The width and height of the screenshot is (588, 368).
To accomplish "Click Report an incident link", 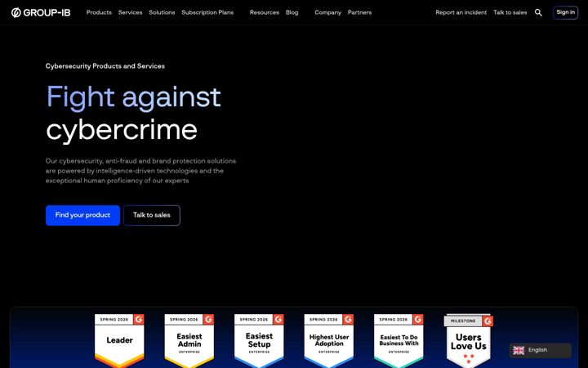I will coord(461,12).
